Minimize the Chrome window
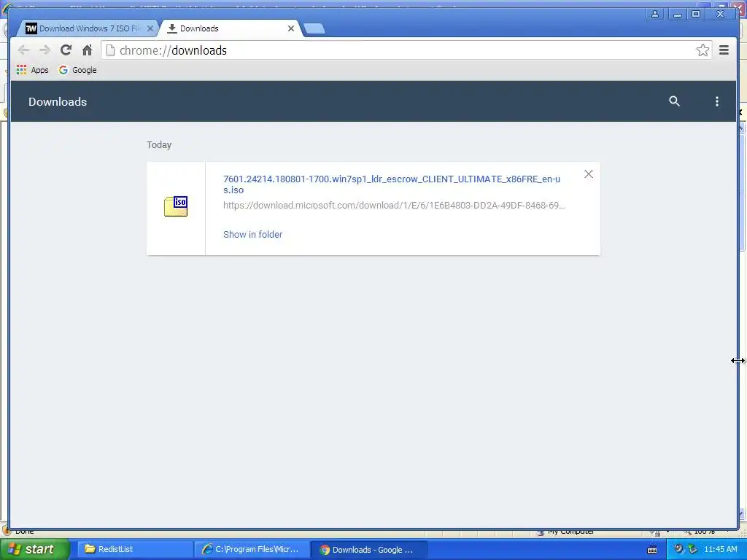 677,14
